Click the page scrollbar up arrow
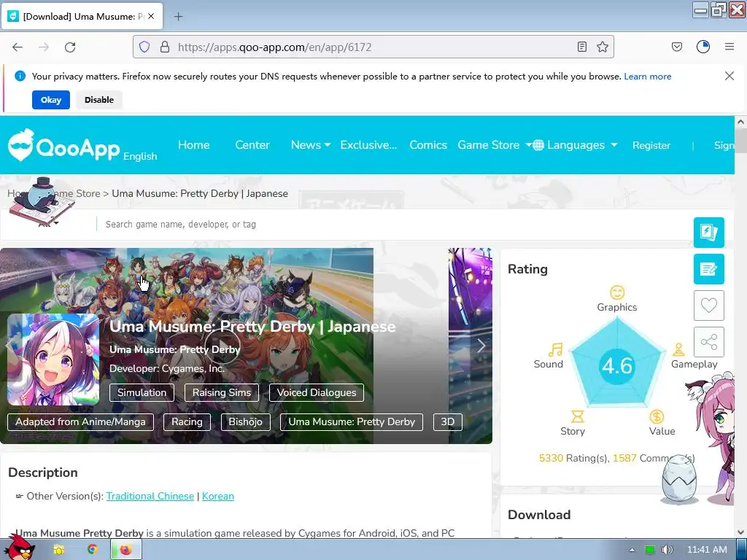The image size is (747, 560). (740, 122)
